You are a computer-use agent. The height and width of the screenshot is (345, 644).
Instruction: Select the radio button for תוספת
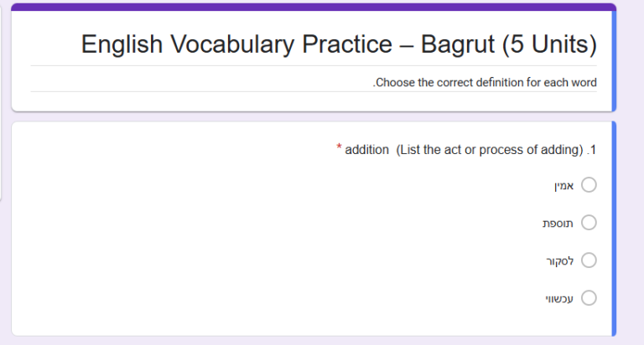[x=589, y=223]
